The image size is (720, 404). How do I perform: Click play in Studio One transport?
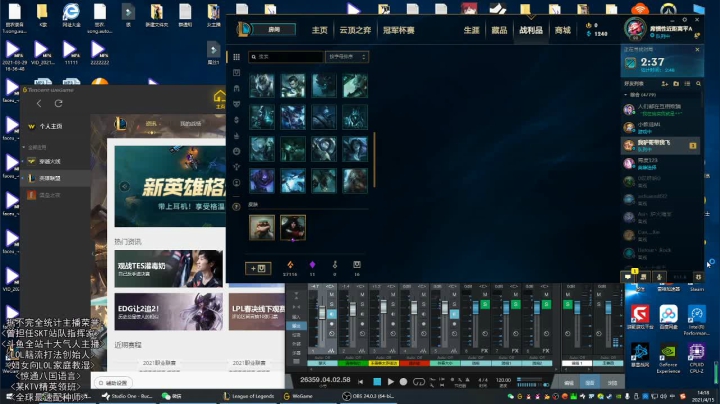coord(391,382)
